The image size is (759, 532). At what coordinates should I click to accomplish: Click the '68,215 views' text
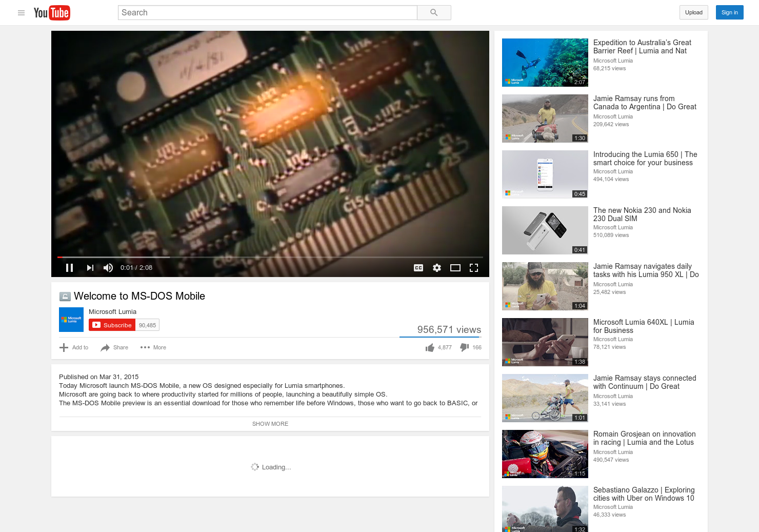point(609,69)
